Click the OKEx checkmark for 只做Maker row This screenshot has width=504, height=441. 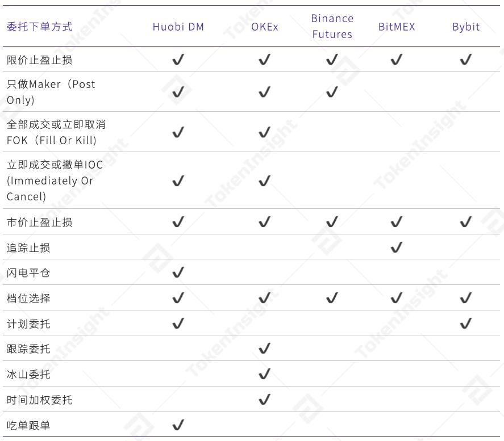264,91
